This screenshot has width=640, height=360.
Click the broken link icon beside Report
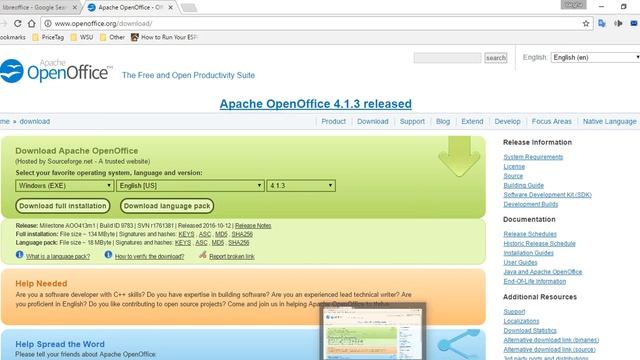click(202, 255)
